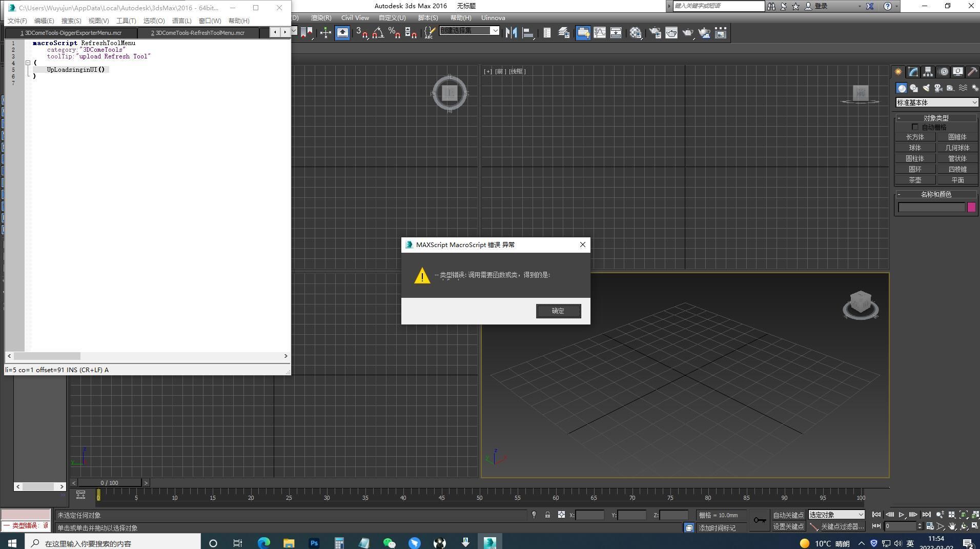Open Render Setup teapot icon
The image size is (980, 549).
point(655,33)
